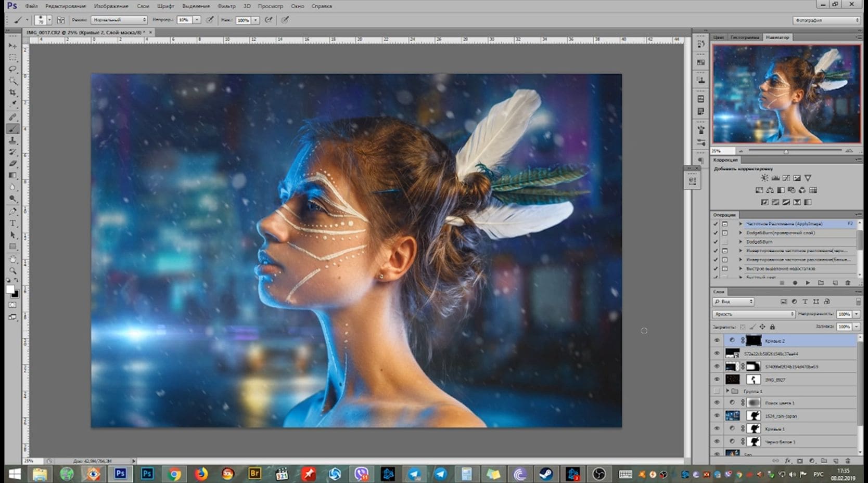Open the Файл menu

click(31, 6)
